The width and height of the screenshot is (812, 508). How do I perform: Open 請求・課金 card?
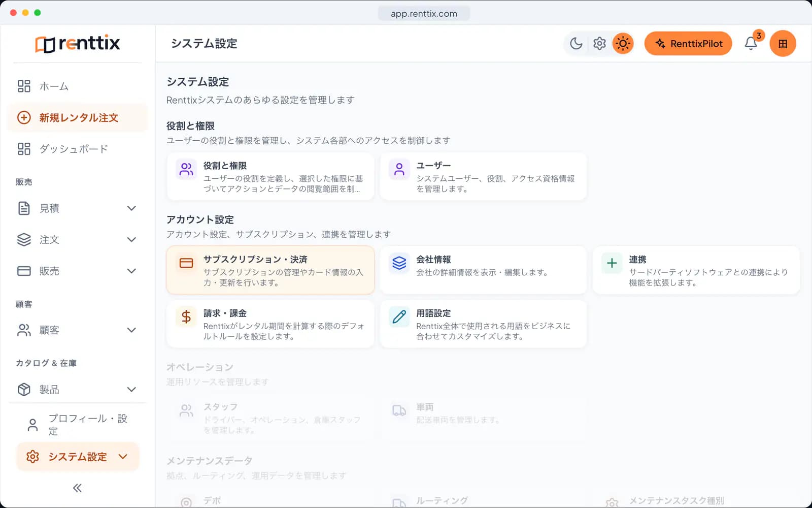tap(270, 324)
